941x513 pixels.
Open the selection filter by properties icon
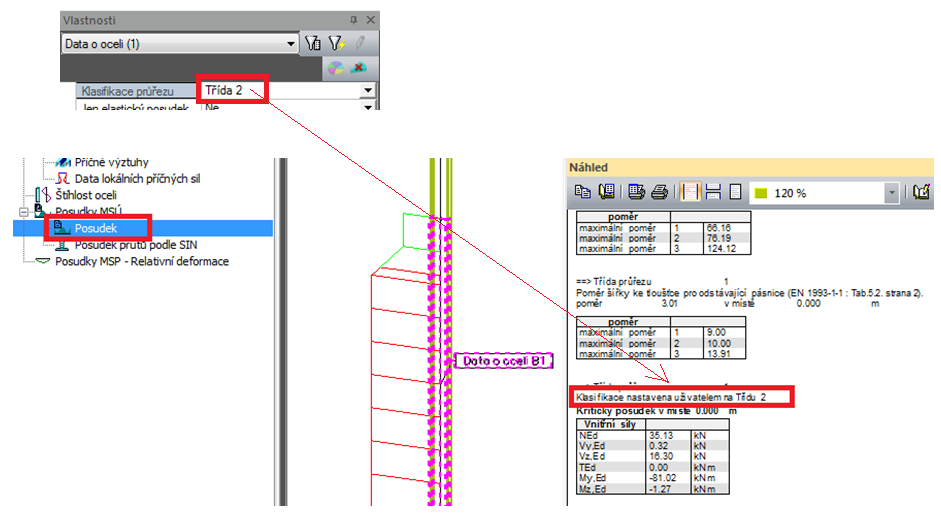coord(313,43)
